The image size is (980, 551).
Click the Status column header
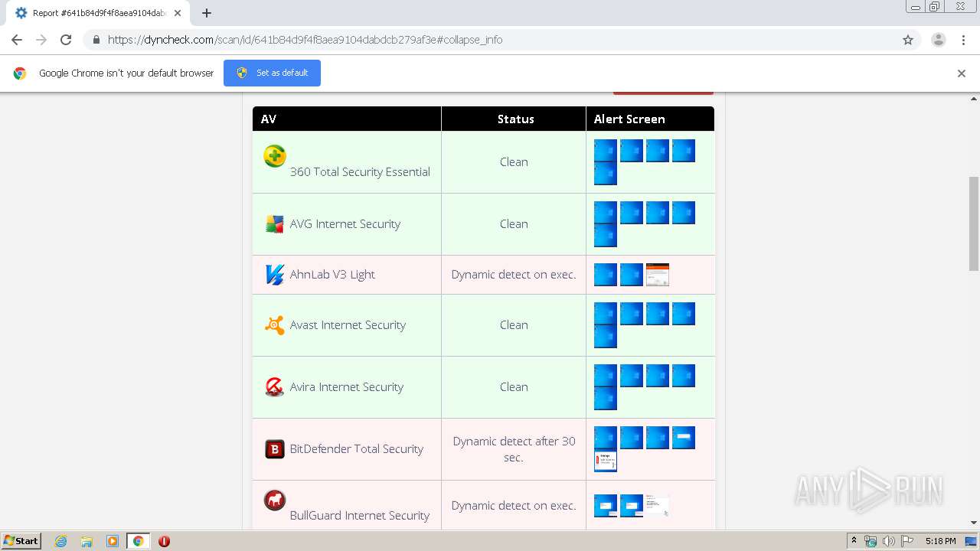click(514, 119)
